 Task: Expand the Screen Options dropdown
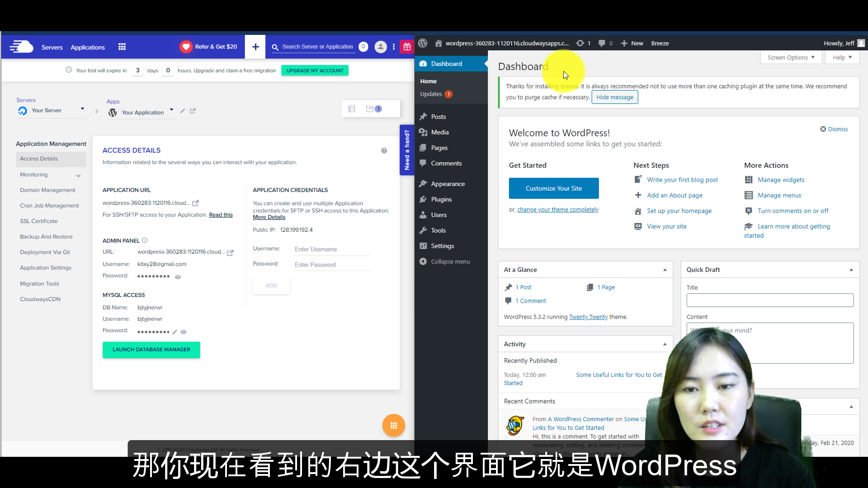[791, 57]
